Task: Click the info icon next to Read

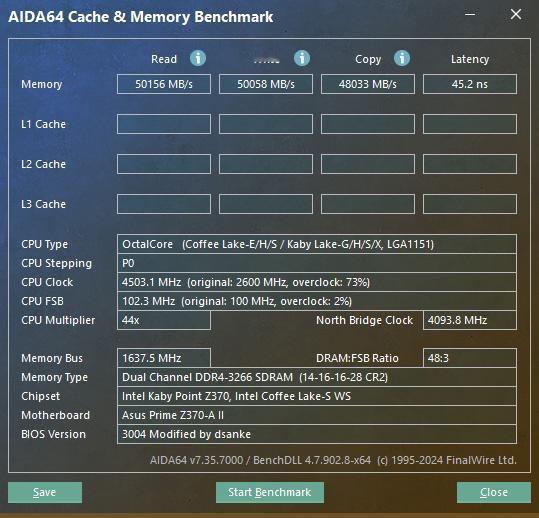Action: click(198, 58)
